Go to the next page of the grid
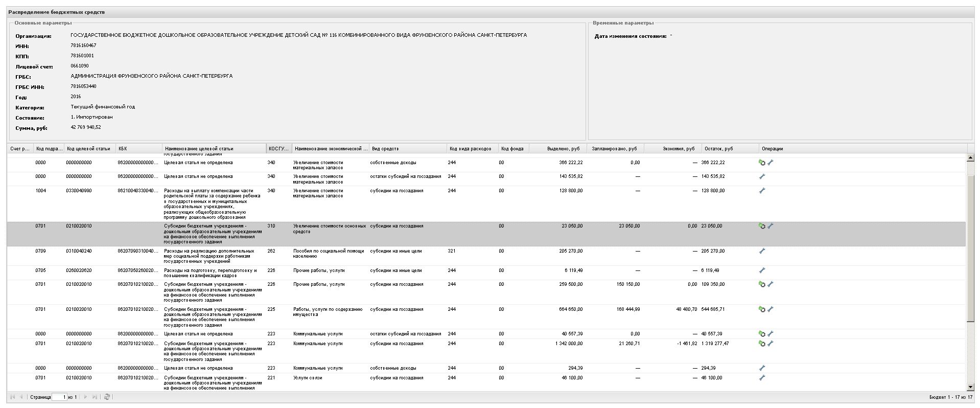Screen dimensions: 980x408 [x=85, y=397]
